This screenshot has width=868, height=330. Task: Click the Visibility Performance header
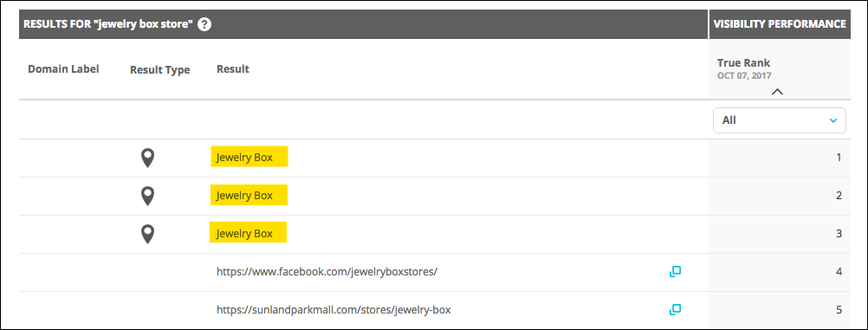coord(780,24)
